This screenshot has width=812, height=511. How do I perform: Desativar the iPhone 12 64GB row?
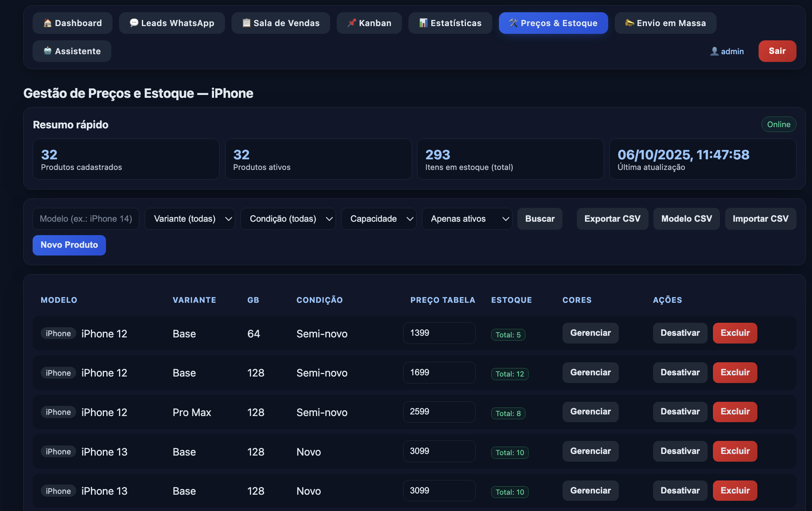click(680, 333)
